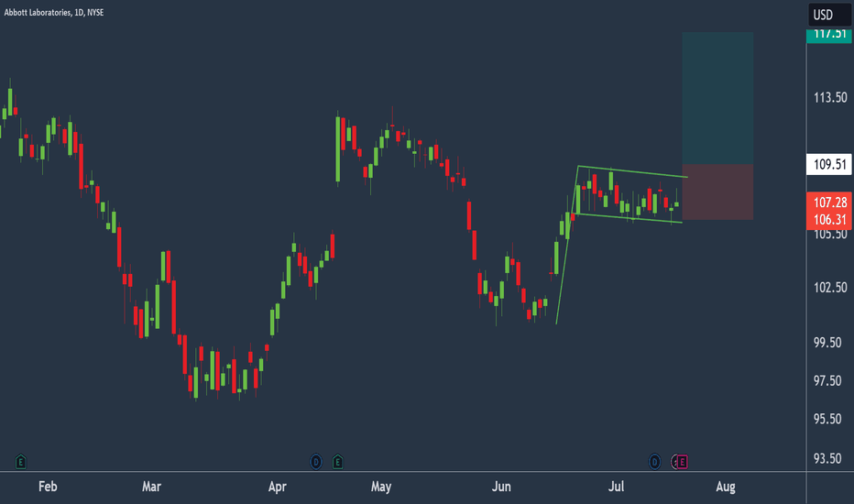854x504 pixels.
Task: Click the Mar label on time axis
Action: tap(151, 487)
